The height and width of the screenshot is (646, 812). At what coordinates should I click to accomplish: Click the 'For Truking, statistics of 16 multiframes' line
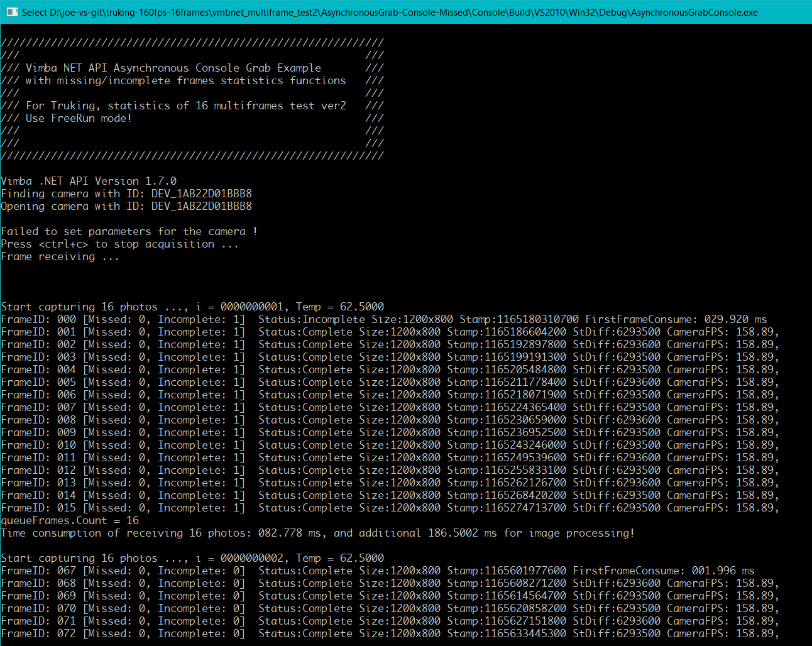186,106
